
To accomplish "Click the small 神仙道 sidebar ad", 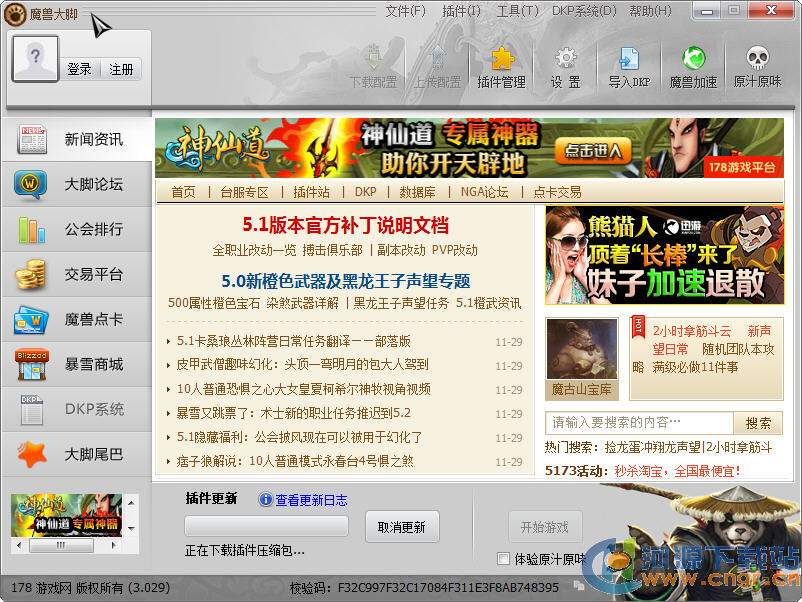I will click(66, 515).
